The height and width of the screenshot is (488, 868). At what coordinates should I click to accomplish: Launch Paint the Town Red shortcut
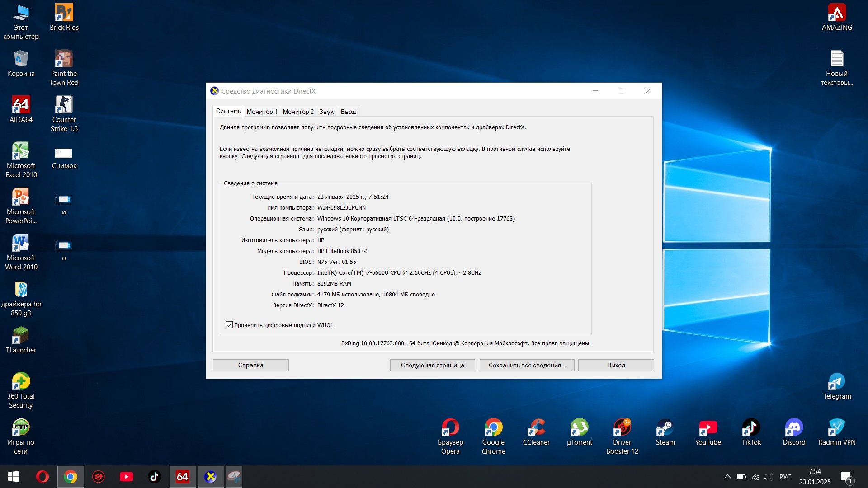coord(64,68)
